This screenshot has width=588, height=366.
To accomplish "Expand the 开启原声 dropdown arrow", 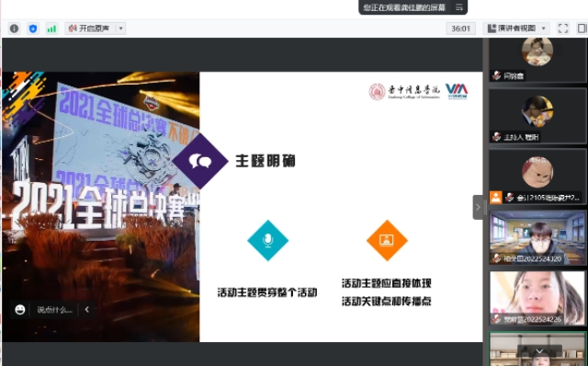I will [x=120, y=29].
